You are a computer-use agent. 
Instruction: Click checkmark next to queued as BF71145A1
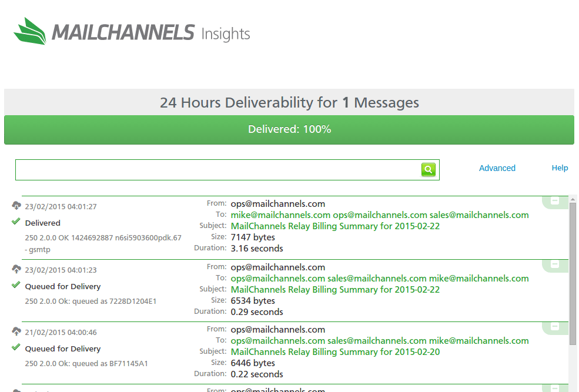click(x=16, y=347)
